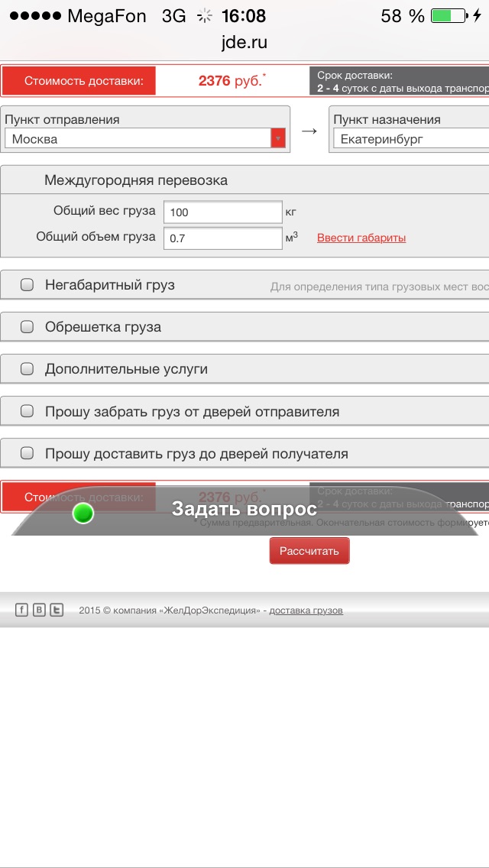
Task: Open the Facebook icon in footer
Action: [22, 610]
